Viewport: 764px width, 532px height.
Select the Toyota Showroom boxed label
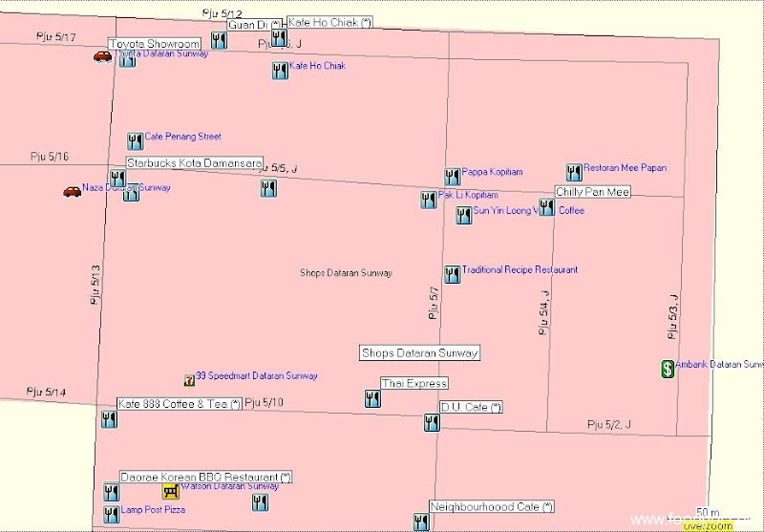pos(154,44)
